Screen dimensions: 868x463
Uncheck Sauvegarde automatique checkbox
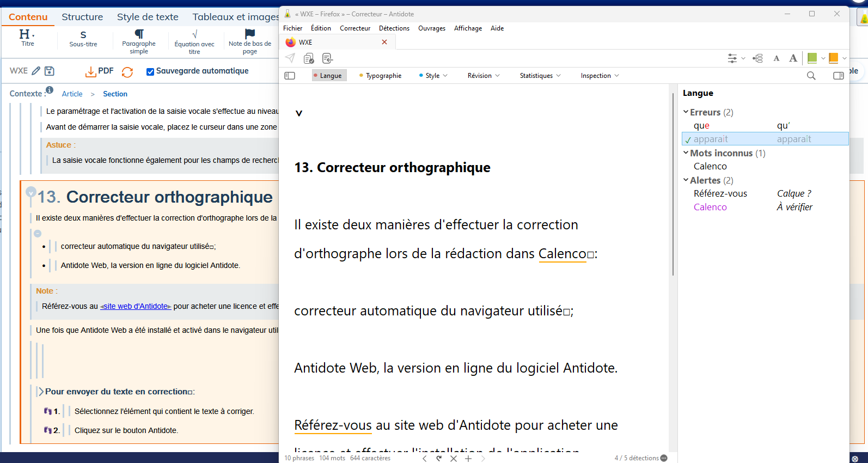[150, 71]
